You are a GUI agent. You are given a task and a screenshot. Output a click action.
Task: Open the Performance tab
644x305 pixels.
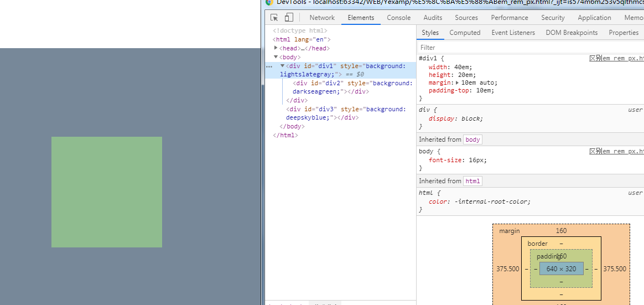click(510, 18)
